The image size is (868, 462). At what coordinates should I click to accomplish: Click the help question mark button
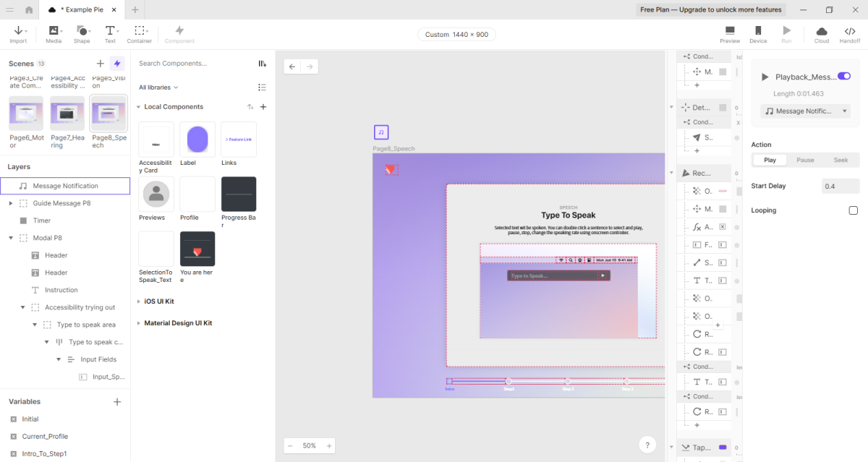[647, 445]
